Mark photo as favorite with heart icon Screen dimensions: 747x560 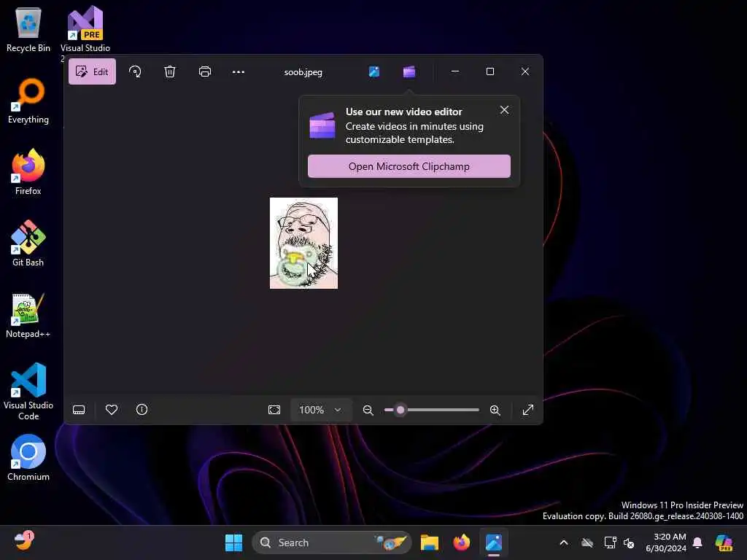coord(112,410)
